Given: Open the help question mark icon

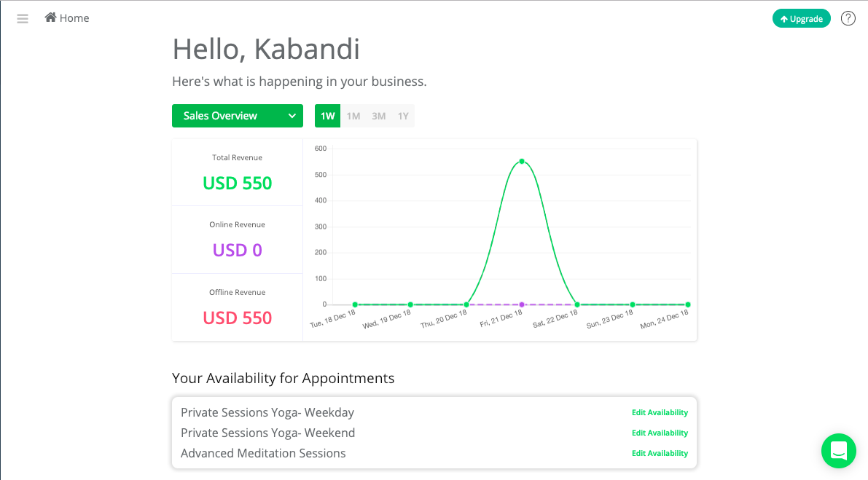Looking at the screenshot, I should coord(848,18).
